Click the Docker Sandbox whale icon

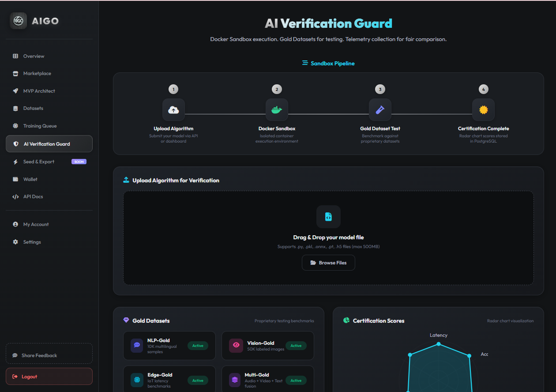coord(277,109)
